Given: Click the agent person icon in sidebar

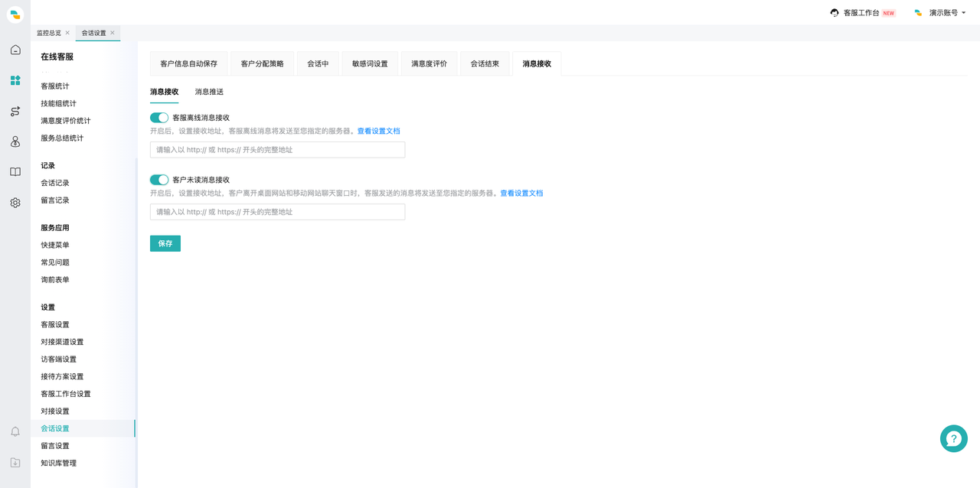Looking at the screenshot, I should pyautogui.click(x=15, y=142).
